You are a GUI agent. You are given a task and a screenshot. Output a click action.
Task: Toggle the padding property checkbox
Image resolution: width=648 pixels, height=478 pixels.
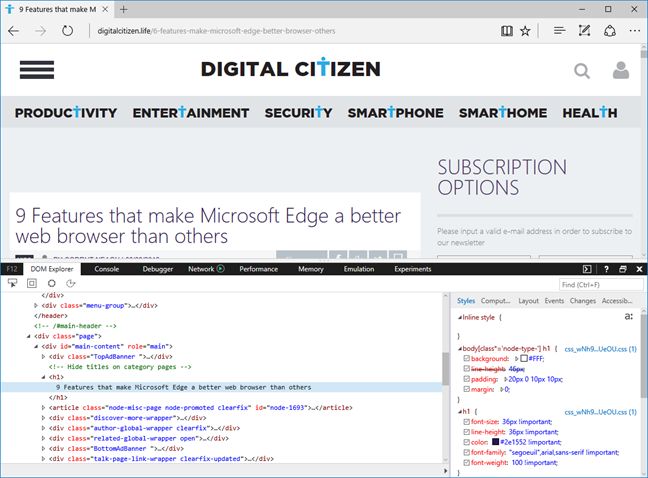(467, 379)
